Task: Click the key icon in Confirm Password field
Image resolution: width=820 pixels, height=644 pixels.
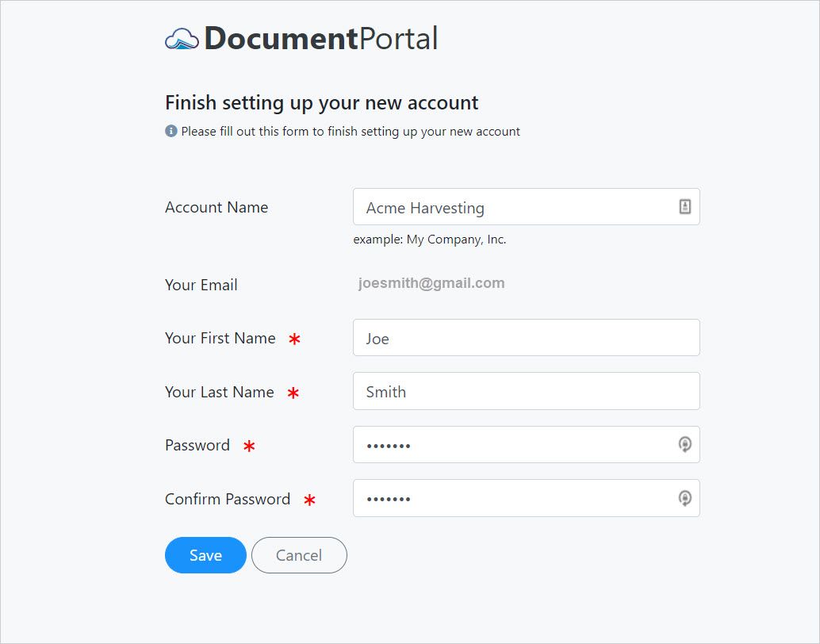Action: pyautogui.click(x=685, y=498)
